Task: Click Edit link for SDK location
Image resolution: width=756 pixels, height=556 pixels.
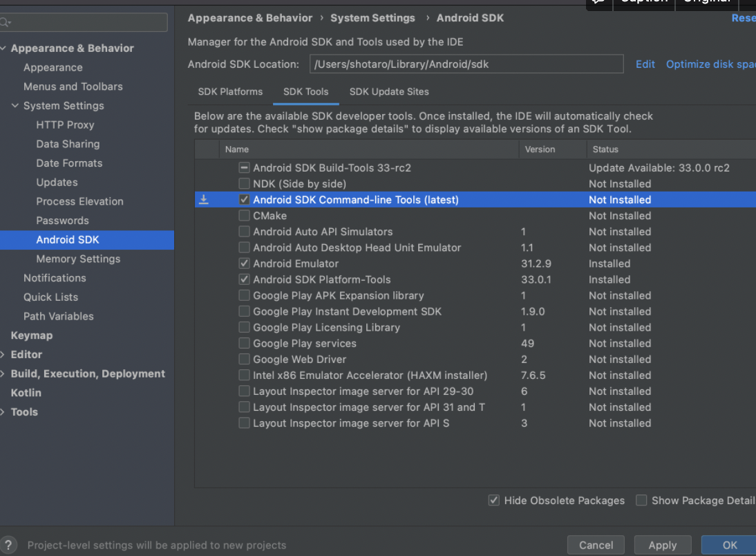Action: coord(645,64)
